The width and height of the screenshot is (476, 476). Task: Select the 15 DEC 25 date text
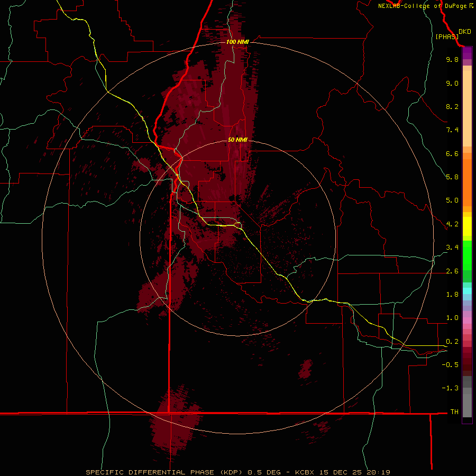click(340, 472)
